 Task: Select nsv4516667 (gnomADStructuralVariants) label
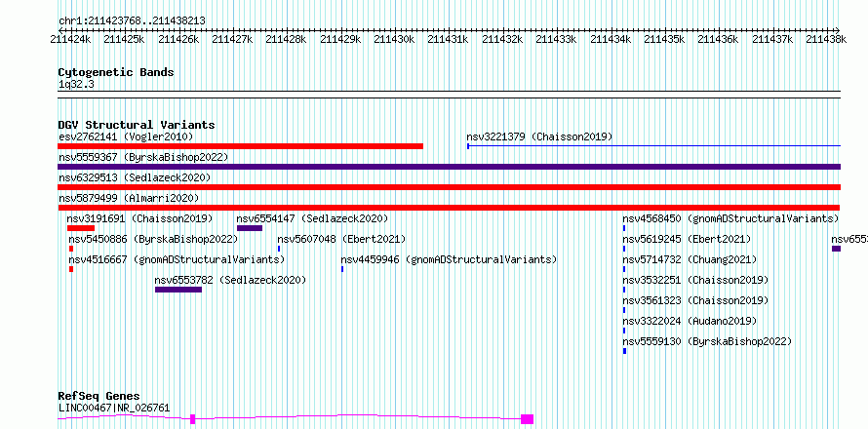(177, 259)
